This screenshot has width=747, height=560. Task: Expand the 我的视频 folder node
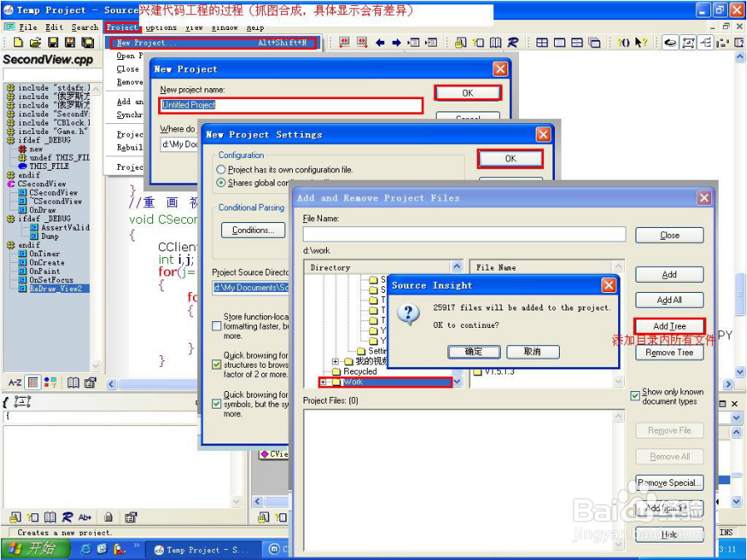pyautogui.click(x=335, y=361)
